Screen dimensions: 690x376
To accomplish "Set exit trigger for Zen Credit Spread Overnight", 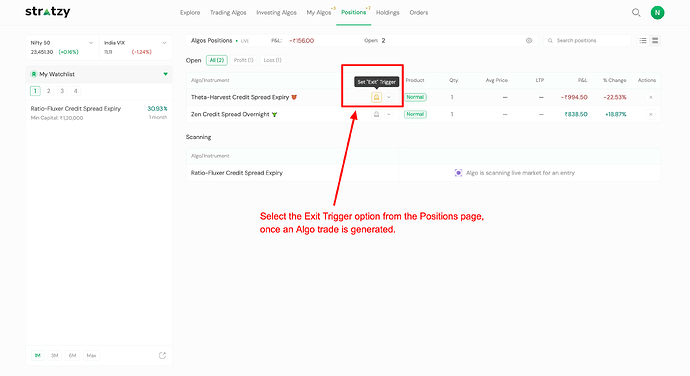I will 376,114.
